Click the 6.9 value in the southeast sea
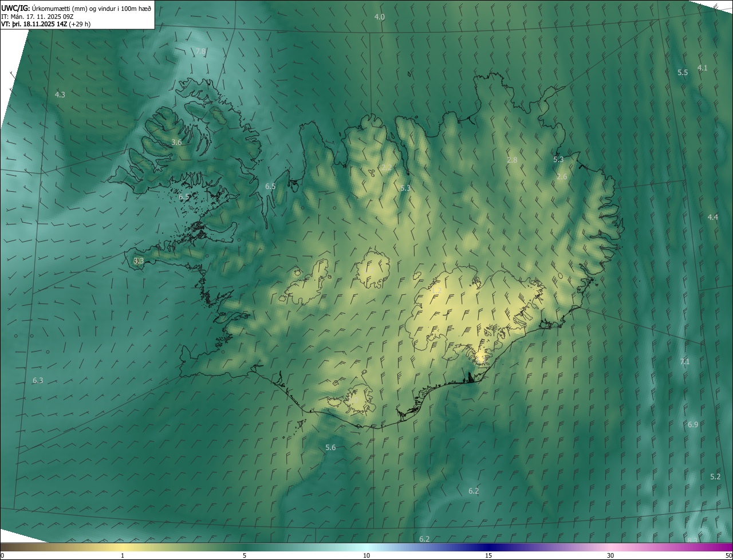 pyautogui.click(x=693, y=425)
